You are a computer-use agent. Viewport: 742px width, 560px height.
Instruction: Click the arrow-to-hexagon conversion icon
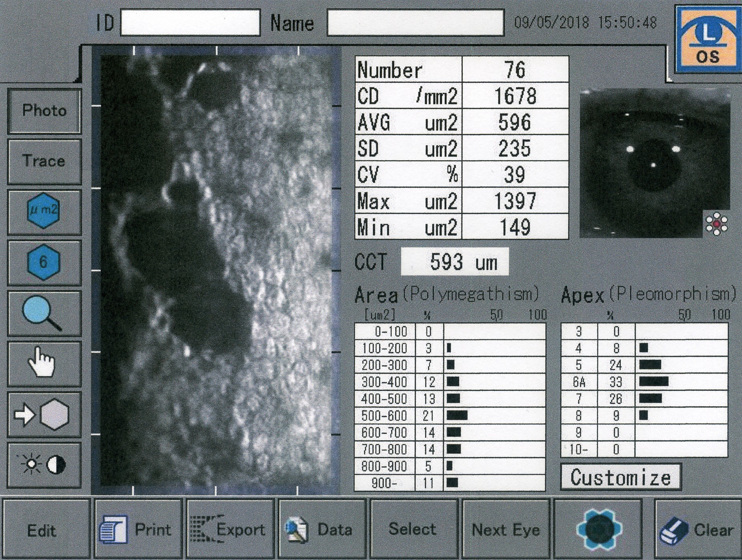[44, 415]
